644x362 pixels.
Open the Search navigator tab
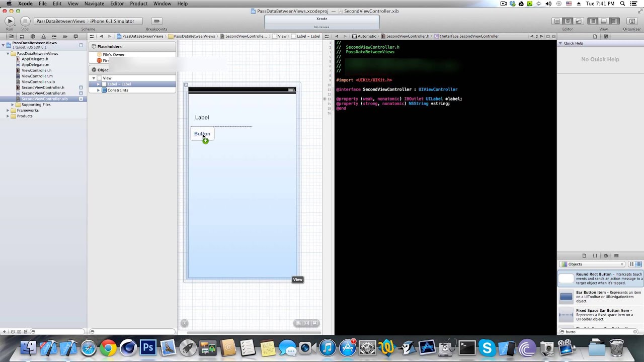33,36
